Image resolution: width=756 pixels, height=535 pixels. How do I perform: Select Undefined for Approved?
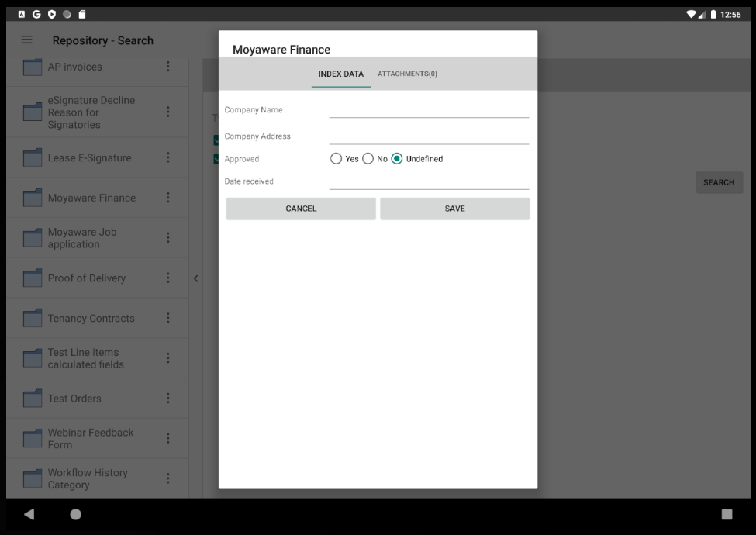(x=397, y=159)
